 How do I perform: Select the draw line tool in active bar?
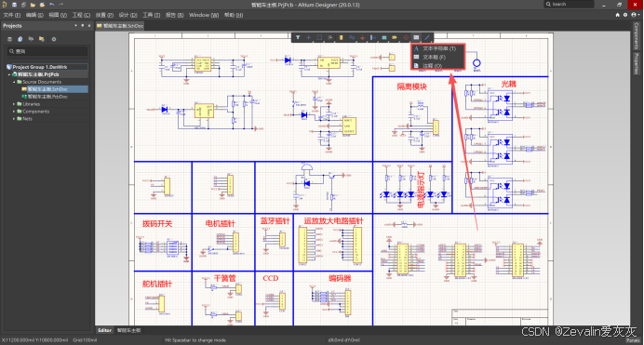coord(427,37)
